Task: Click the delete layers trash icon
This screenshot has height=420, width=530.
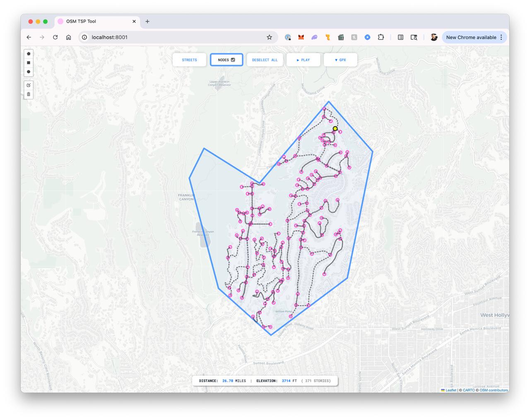Action: click(x=29, y=94)
